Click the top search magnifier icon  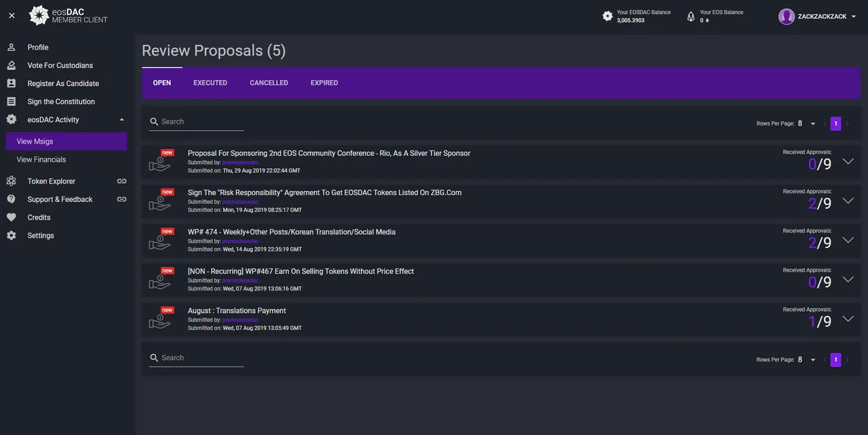click(x=154, y=122)
